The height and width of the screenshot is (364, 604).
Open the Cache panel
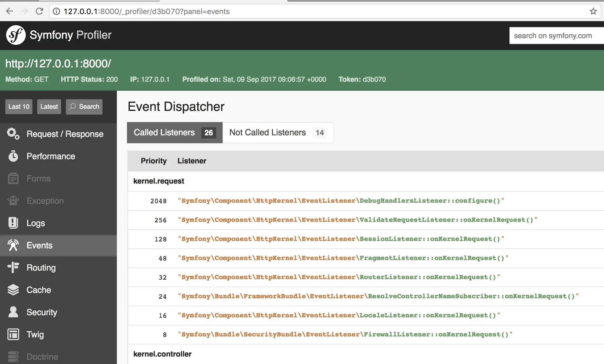[58, 290]
